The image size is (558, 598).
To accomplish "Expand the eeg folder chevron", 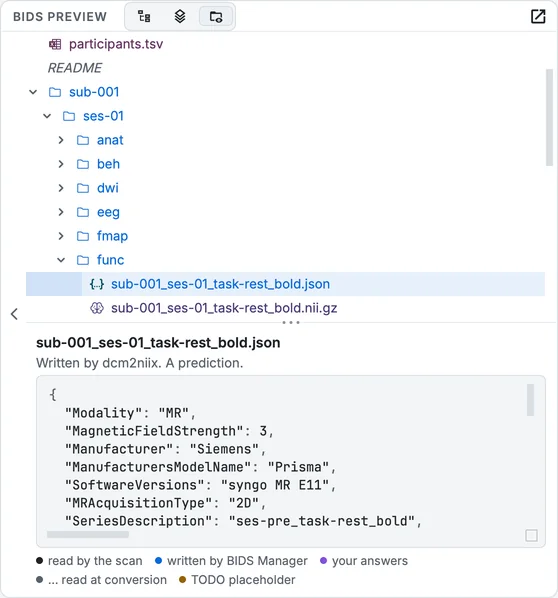I will [x=61, y=212].
